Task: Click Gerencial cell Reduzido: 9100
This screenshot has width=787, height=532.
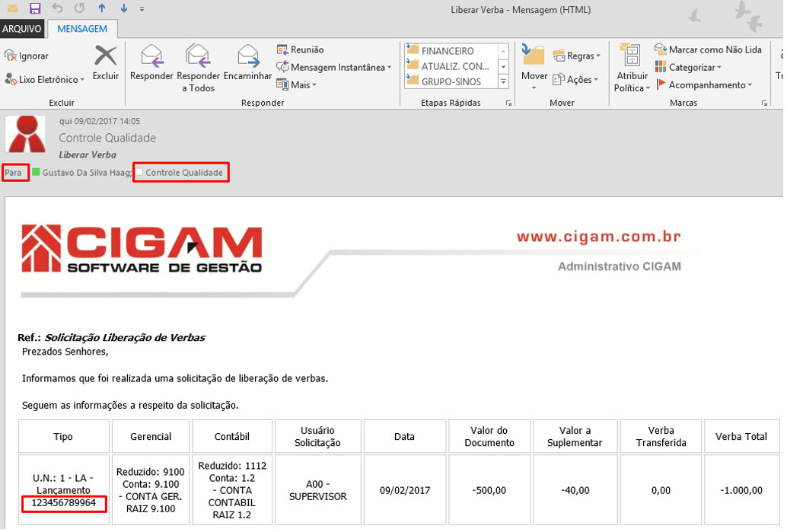Action: click(151, 490)
